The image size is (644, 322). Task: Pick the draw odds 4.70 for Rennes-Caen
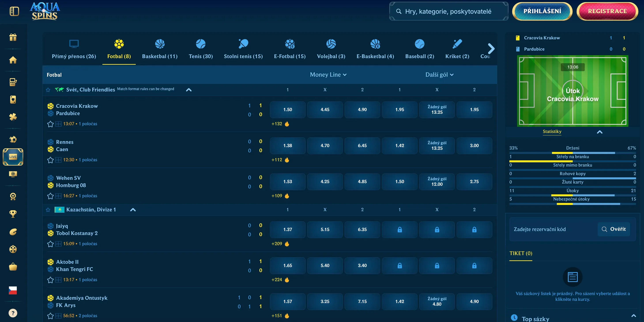(325, 146)
